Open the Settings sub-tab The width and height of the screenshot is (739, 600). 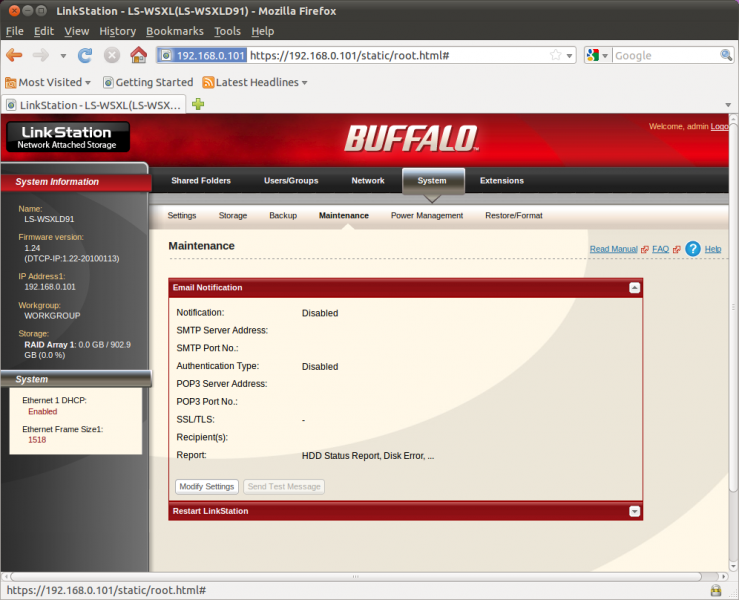[x=182, y=215]
